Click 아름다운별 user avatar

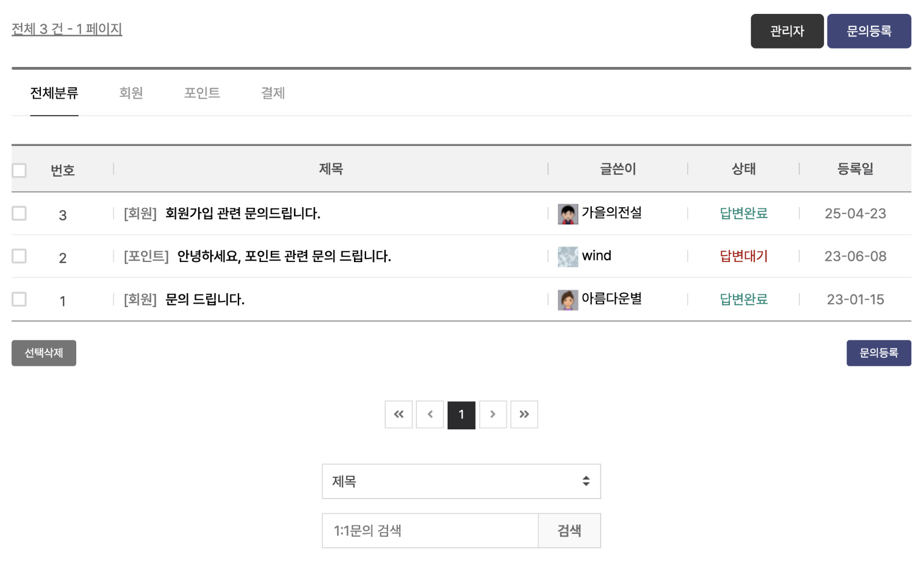(x=568, y=300)
